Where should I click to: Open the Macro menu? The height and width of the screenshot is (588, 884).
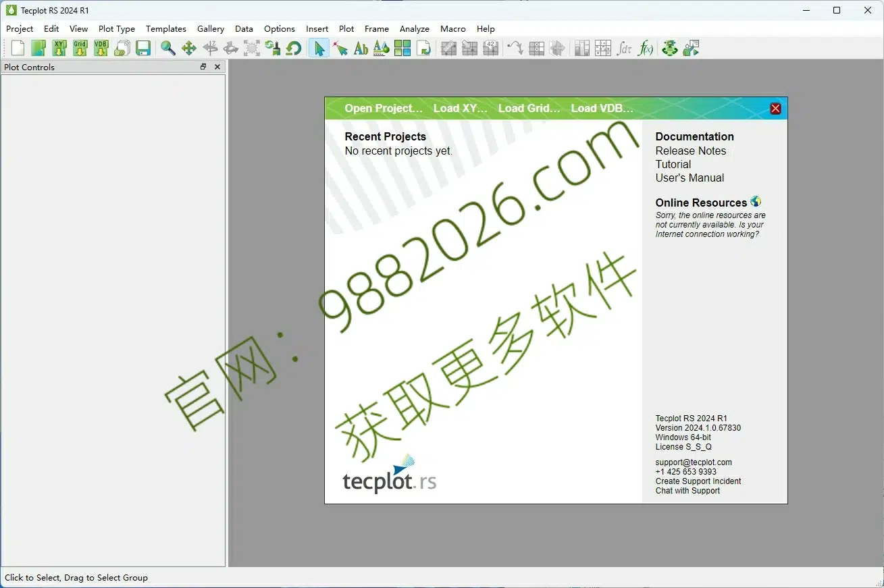click(453, 28)
